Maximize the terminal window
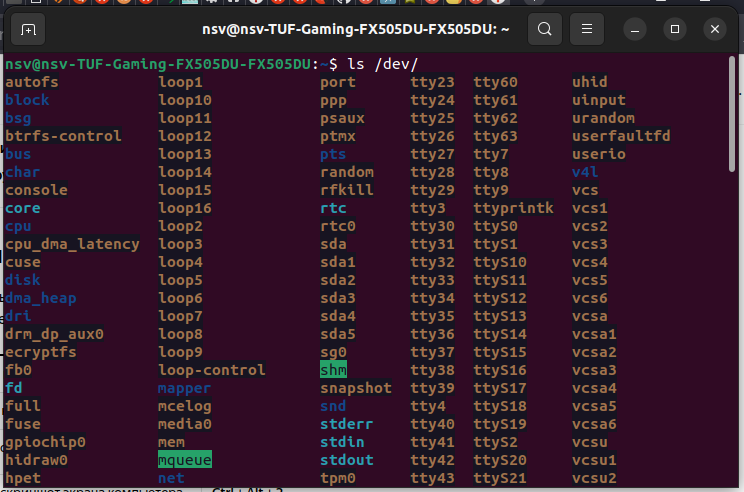744x492 pixels. [x=675, y=29]
